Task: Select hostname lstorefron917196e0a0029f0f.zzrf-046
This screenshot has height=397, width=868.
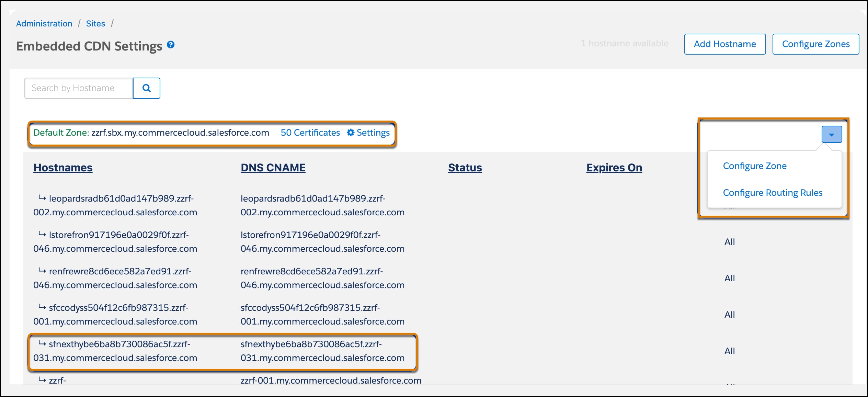Action: [x=115, y=242]
